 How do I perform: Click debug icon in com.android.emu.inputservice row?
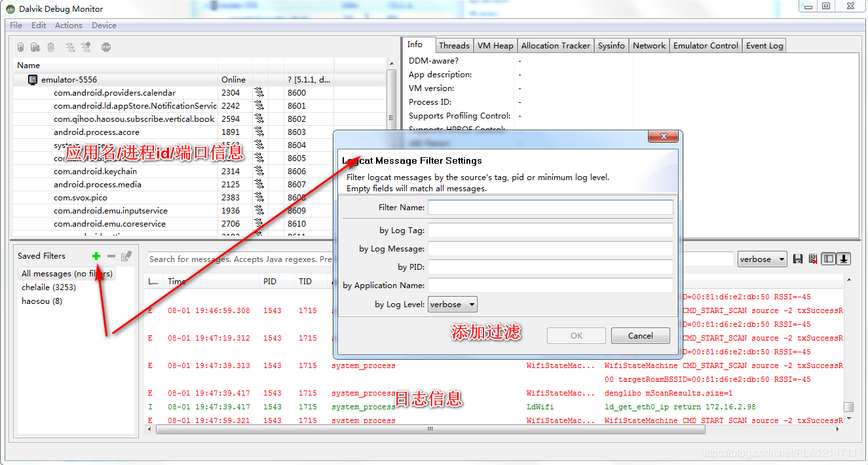(259, 211)
